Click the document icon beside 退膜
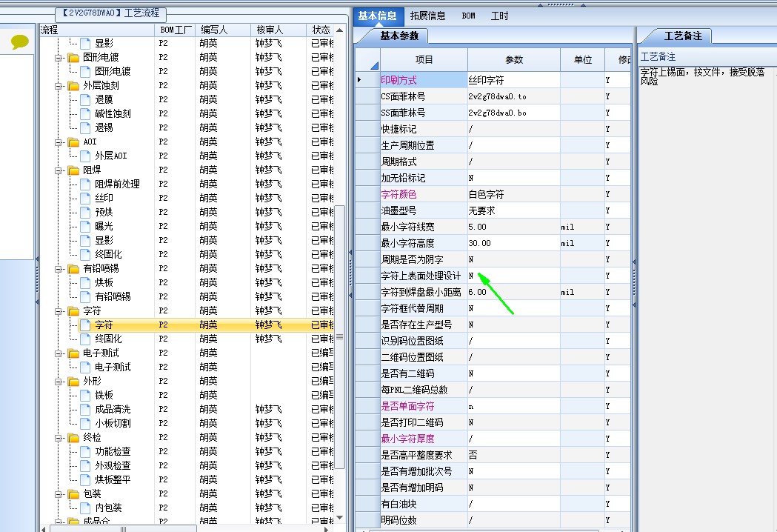Screen dimensions: 777x532 point(85,99)
